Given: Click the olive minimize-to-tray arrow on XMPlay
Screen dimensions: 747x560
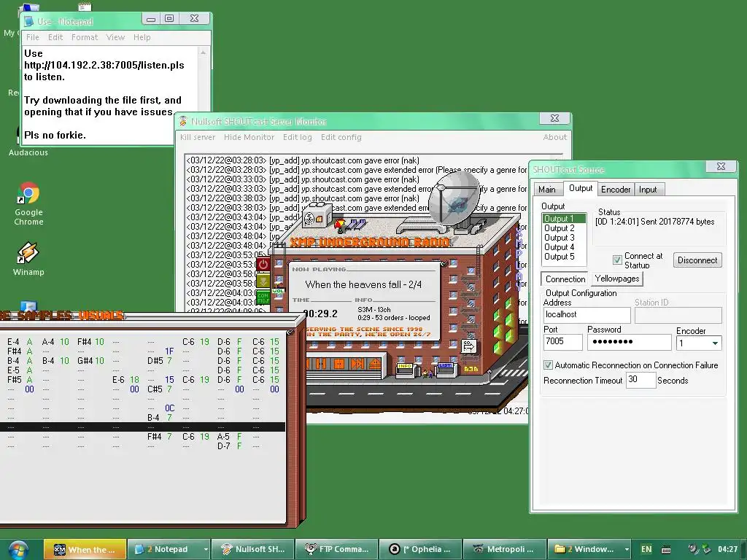Looking at the screenshot, I should (x=263, y=281).
